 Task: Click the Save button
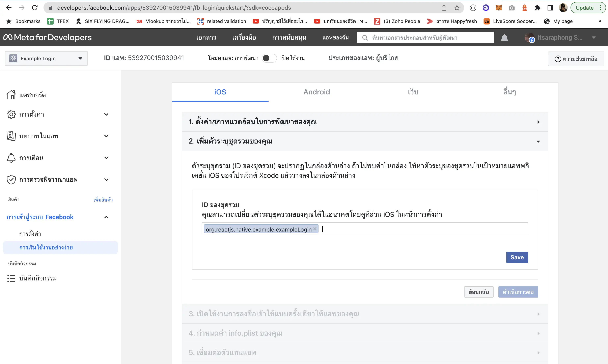point(517,257)
